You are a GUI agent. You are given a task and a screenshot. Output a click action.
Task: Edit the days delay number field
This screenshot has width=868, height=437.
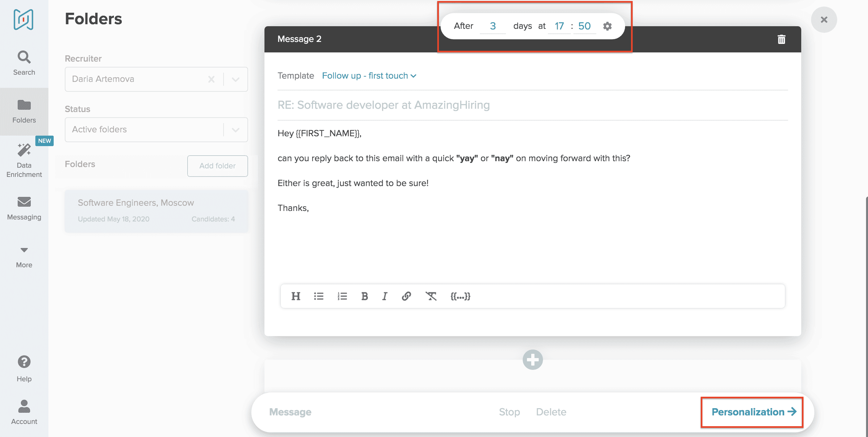pos(493,26)
